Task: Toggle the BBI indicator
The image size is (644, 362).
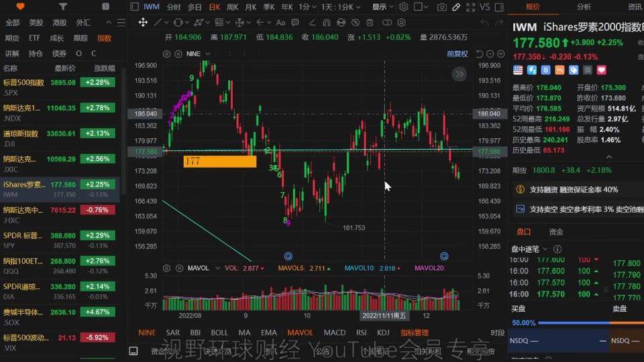Action: pyautogui.click(x=195, y=333)
